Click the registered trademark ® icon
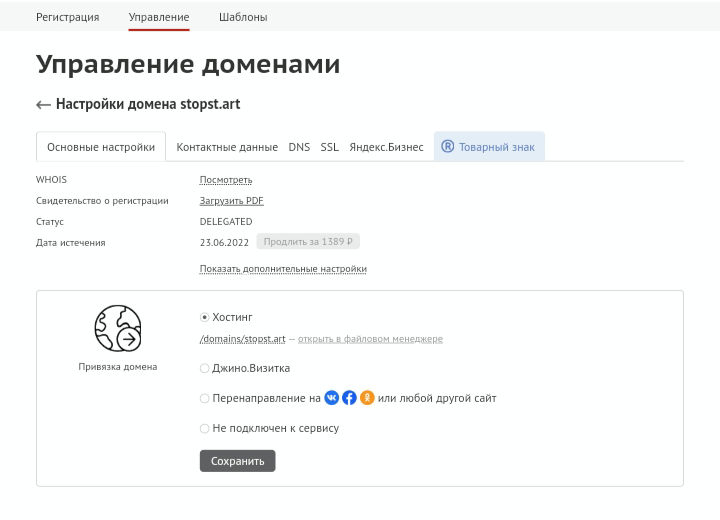The height and width of the screenshot is (520, 720). pos(447,146)
